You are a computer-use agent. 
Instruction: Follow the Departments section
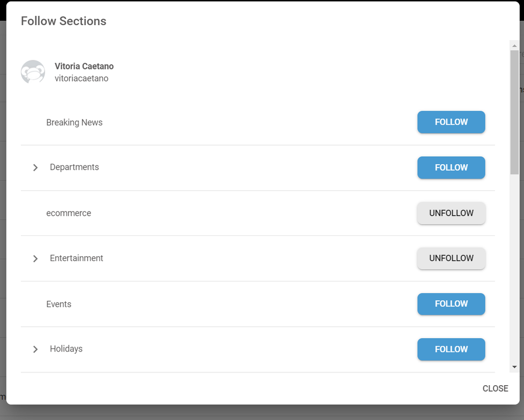pyautogui.click(x=451, y=167)
